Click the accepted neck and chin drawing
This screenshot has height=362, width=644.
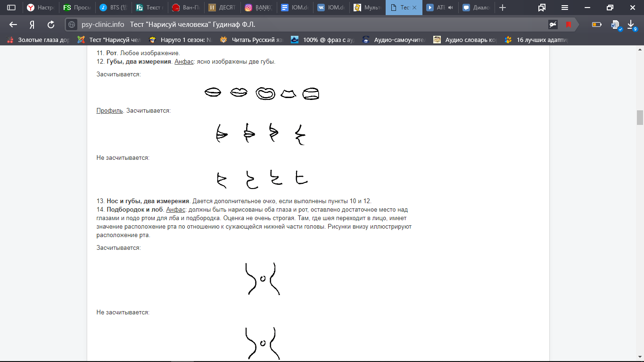pos(262,279)
